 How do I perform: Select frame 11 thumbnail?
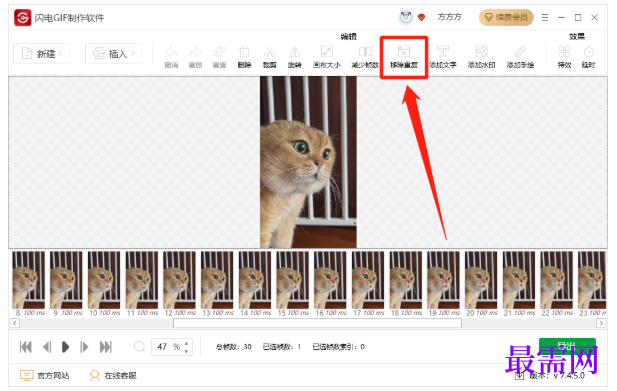142,280
